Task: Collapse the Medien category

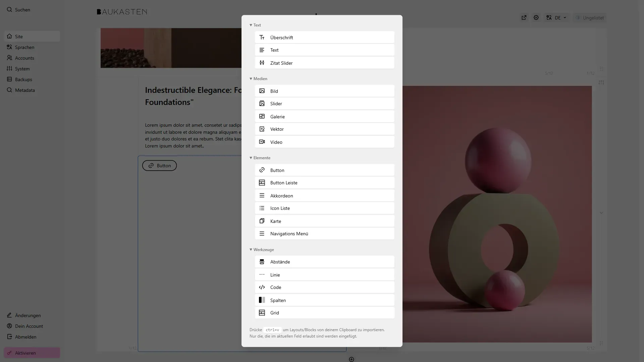Action: [x=258, y=79]
